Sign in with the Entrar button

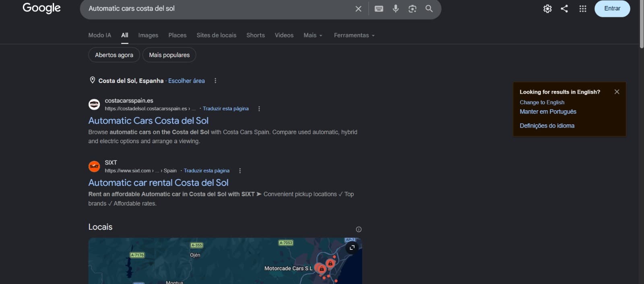pos(612,8)
